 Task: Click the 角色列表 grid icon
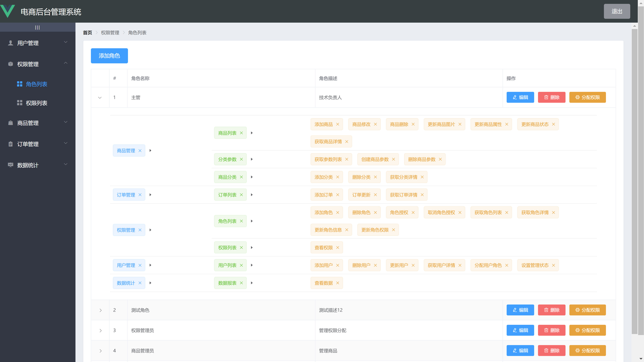click(20, 84)
